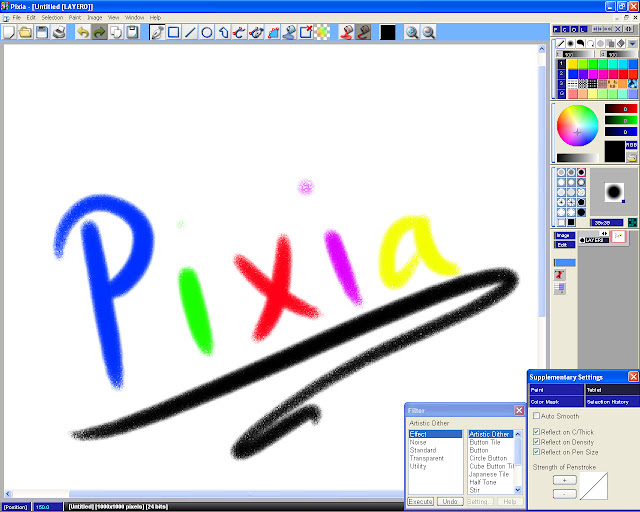Click the Paste clipboard icon
The height and width of the screenshot is (512, 640).
[132, 32]
